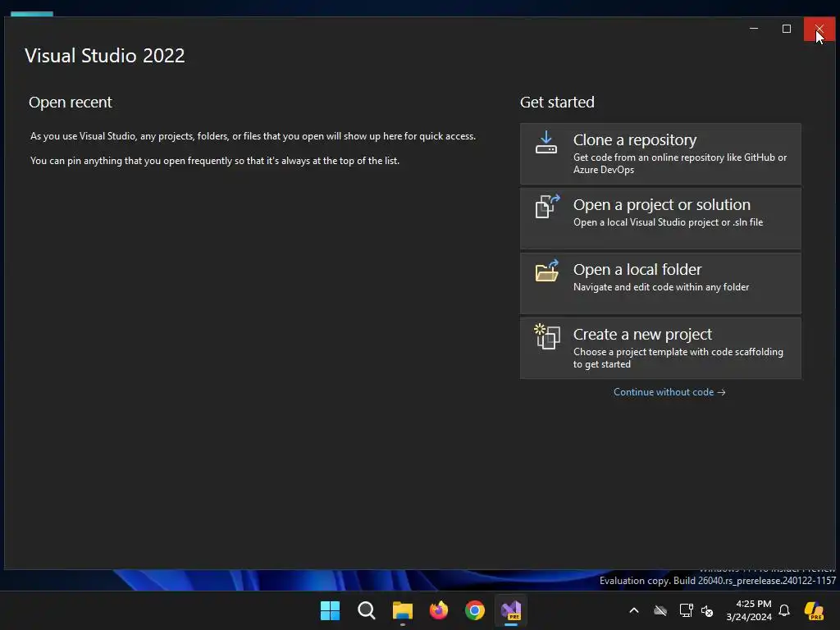Click the OneDrive cloud tray icon
This screenshot has width=840, height=630.
tap(660, 610)
